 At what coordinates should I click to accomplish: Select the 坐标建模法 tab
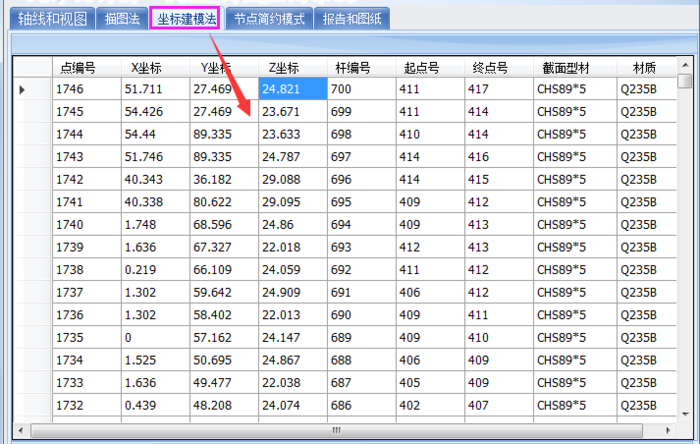point(186,19)
